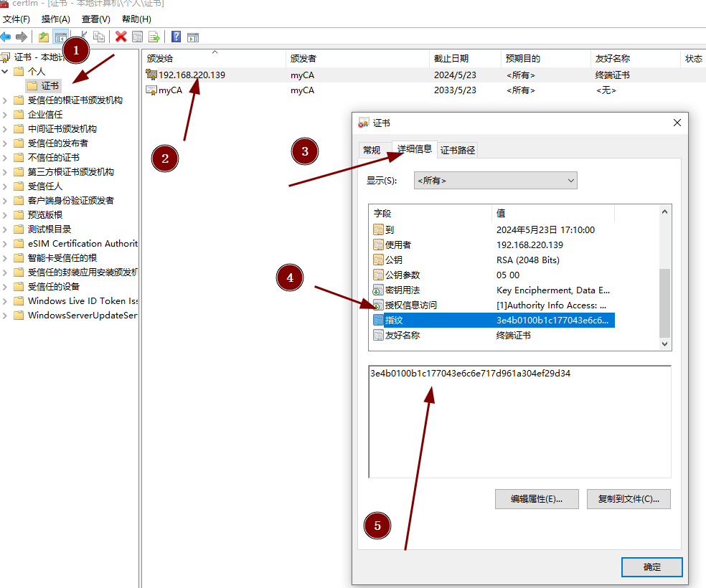
Task: Click the 公钥 field icon
Action: [378, 260]
